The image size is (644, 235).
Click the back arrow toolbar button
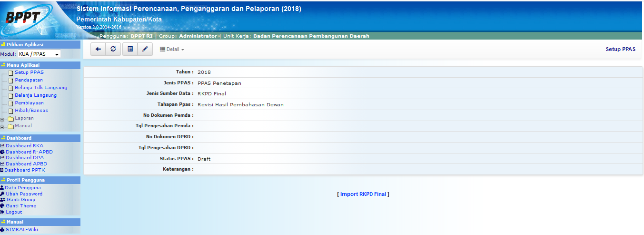[98, 49]
